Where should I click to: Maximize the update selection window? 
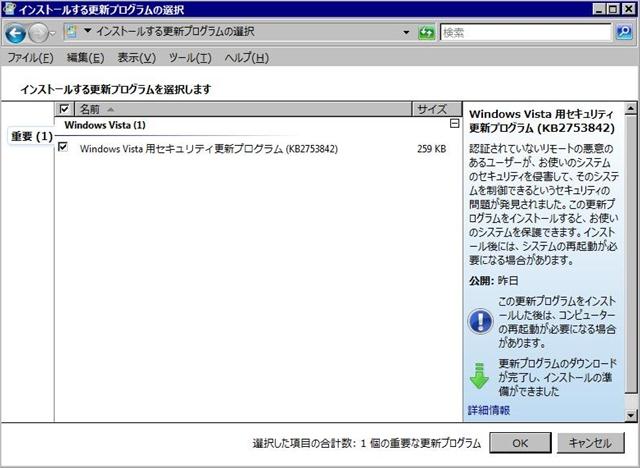tap(613, 9)
